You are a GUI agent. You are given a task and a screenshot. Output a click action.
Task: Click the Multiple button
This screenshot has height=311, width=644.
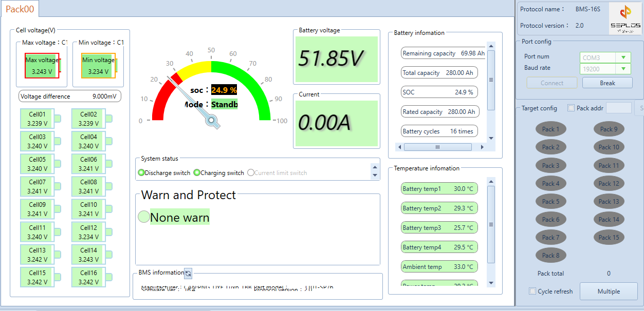609,291
